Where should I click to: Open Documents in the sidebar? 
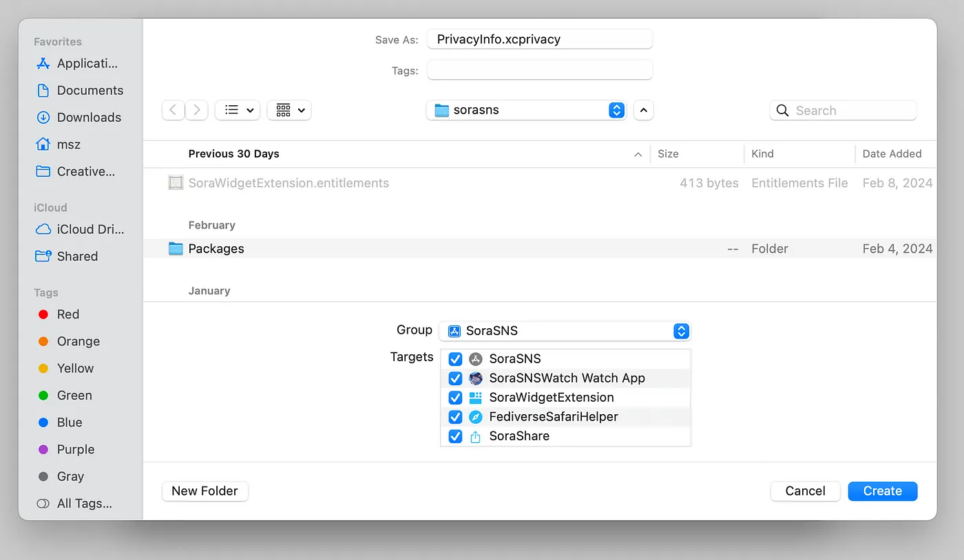80,90
